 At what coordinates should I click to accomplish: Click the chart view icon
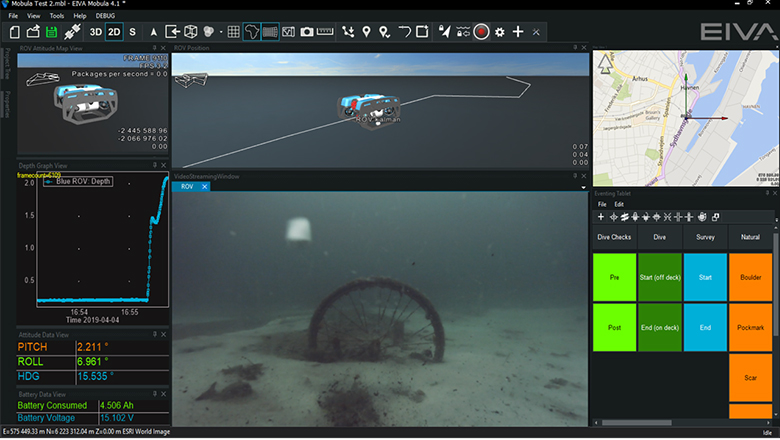(289, 32)
